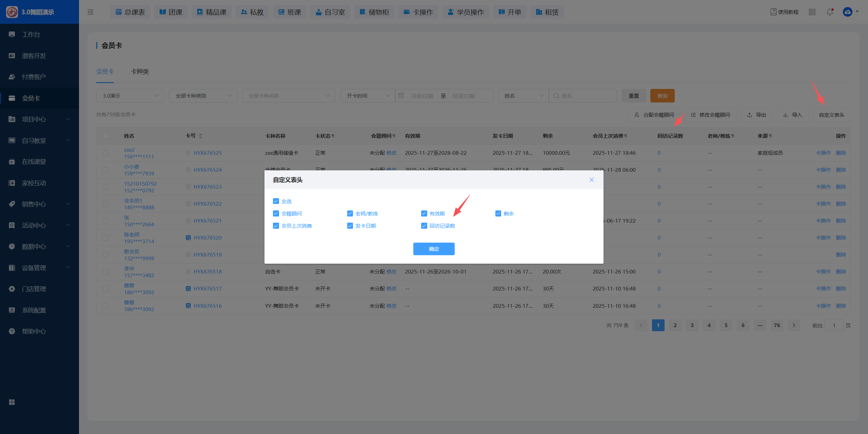The width and height of the screenshot is (868, 434).
Task: Click the notification bell icon
Action: pyautogui.click(x=830, y=12)
